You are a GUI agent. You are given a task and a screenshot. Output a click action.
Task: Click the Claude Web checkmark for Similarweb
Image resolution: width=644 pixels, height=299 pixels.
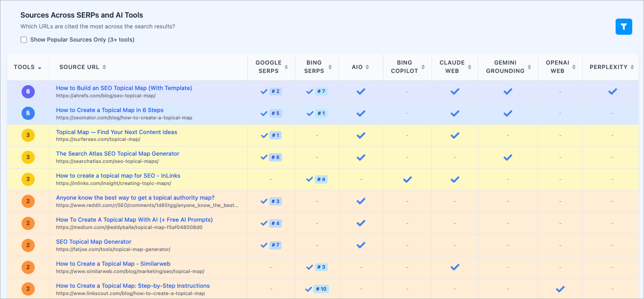[x=455, y=267]
